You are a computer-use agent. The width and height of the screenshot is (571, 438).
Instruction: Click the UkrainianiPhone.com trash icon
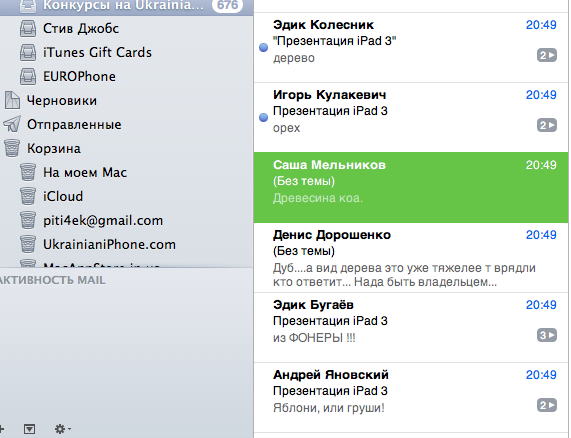point(28,244)
